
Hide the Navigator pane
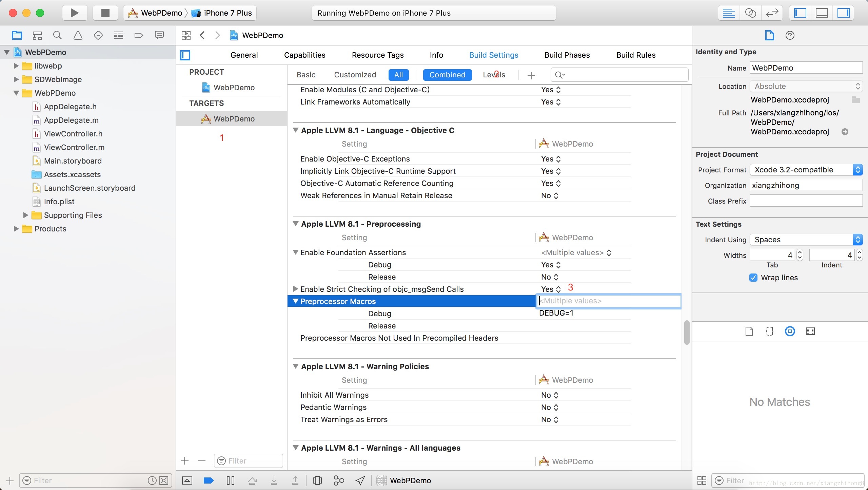(x=800, y=13)
